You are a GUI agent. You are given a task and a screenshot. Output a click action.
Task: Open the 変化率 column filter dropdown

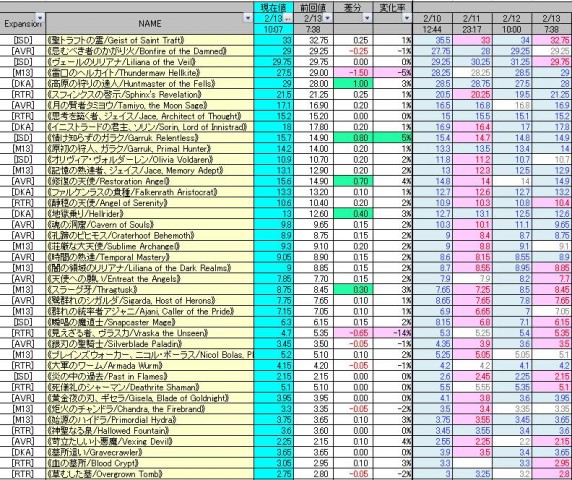(x=407, y=18)
